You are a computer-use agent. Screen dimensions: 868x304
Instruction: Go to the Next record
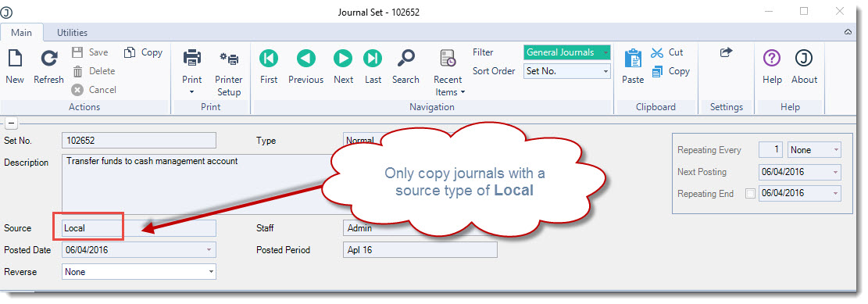pyautogui.click(x=343, y=66)
